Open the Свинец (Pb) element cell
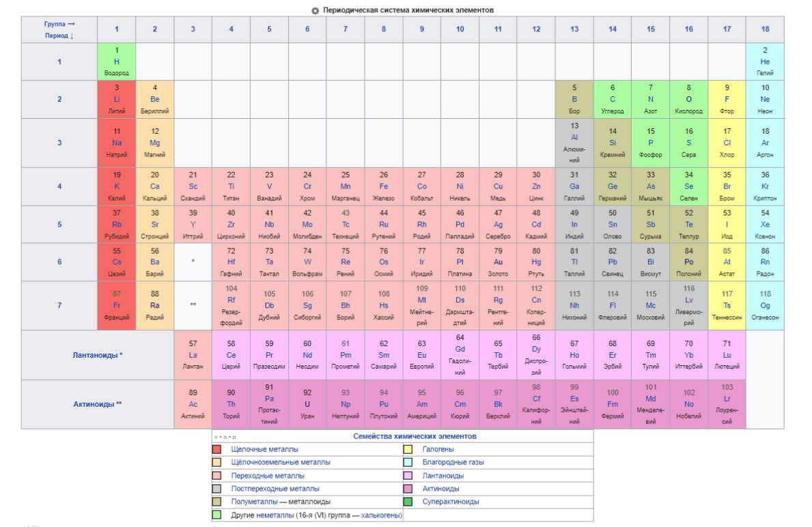 pyautogui.click(x=613, y=262)
